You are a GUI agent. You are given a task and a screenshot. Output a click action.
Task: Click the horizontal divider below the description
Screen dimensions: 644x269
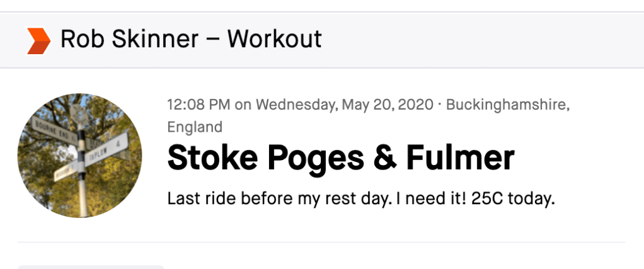tap(321, 242)
